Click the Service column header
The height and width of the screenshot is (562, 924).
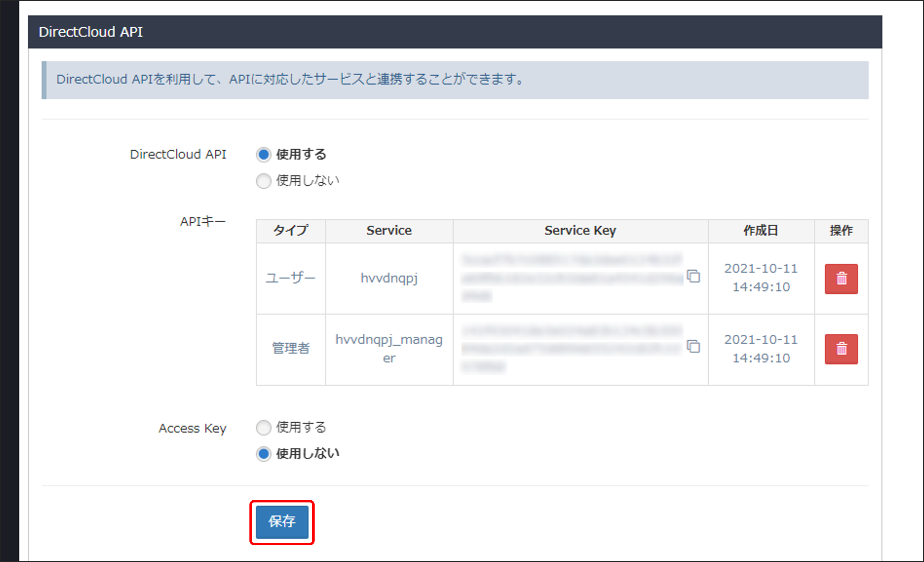click(x=389, y=230)
